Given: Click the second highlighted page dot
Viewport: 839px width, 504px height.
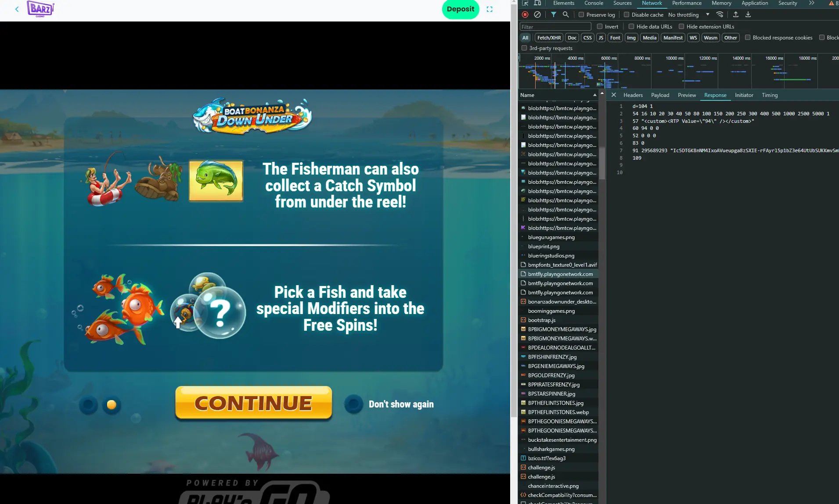Looking at the screenshot, I should tap(112, 404).
